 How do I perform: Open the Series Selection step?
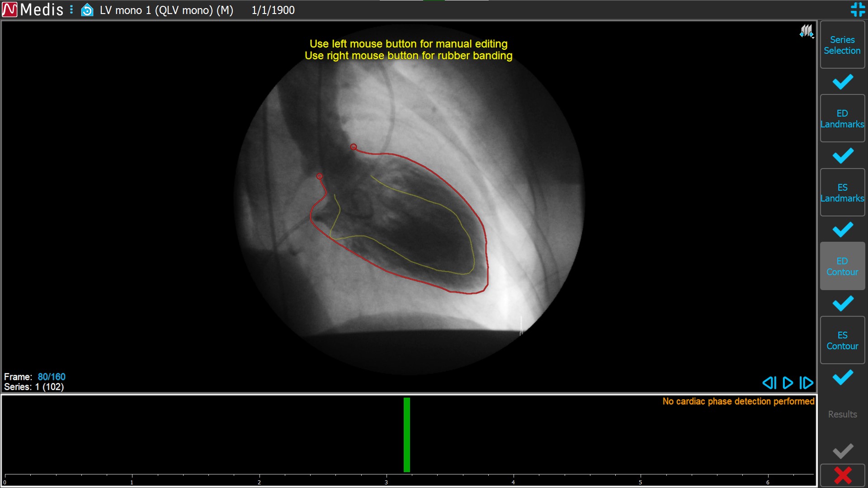[x=842, y=45]
